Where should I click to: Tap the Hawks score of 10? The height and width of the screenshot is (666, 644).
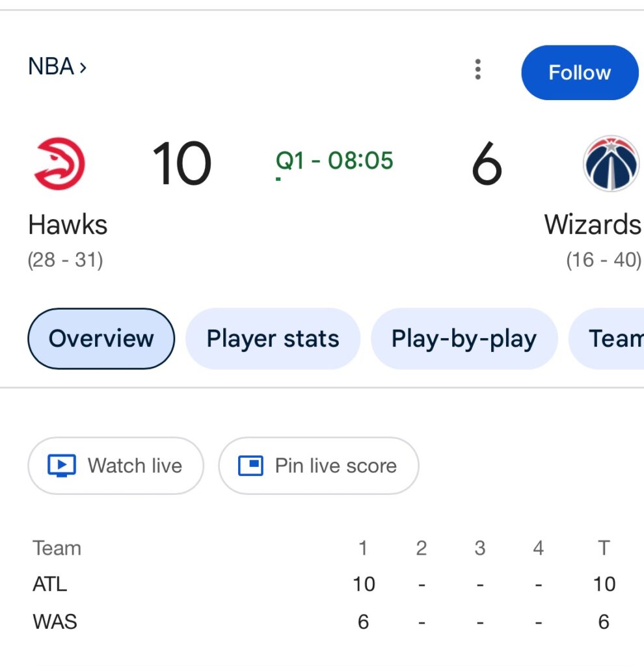click(181, 163)
